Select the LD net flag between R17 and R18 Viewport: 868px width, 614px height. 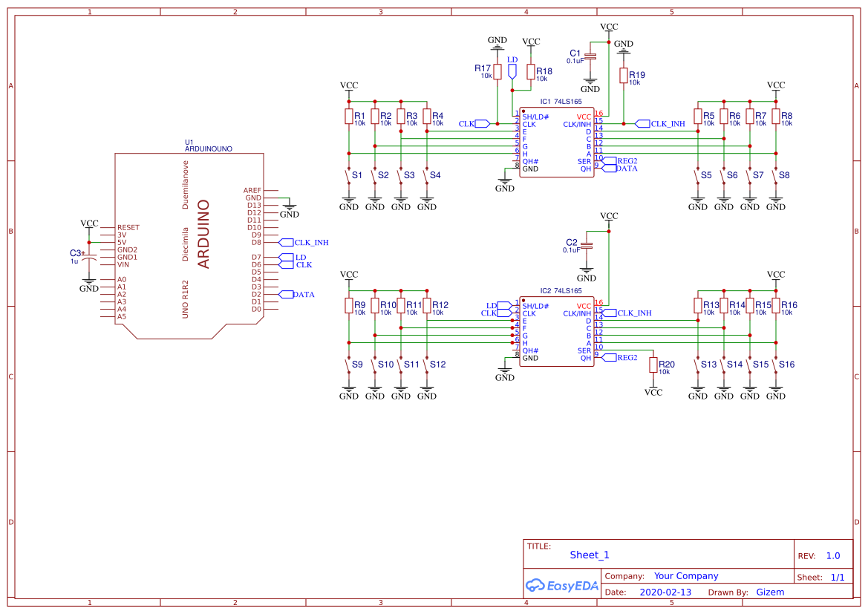512,70
